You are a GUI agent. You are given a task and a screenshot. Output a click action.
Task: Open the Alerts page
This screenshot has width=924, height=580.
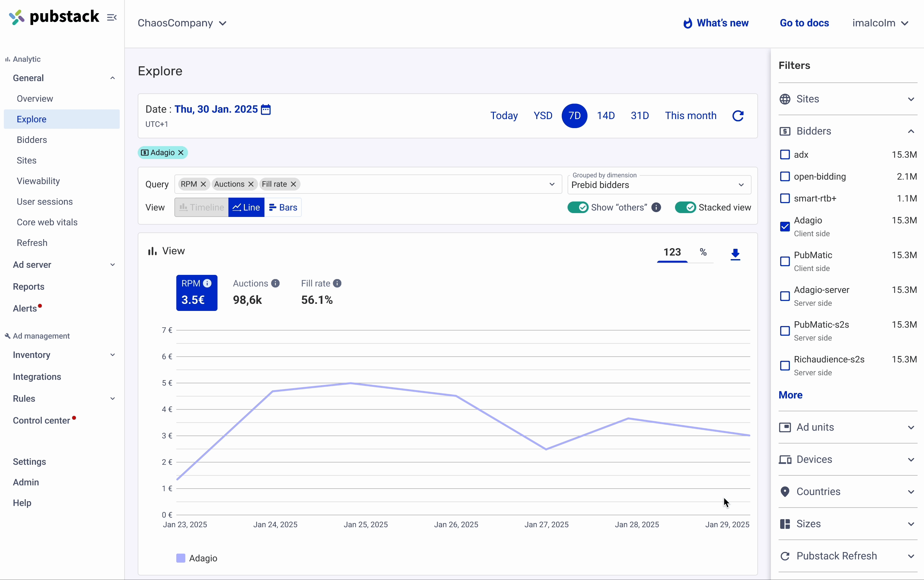25,309
